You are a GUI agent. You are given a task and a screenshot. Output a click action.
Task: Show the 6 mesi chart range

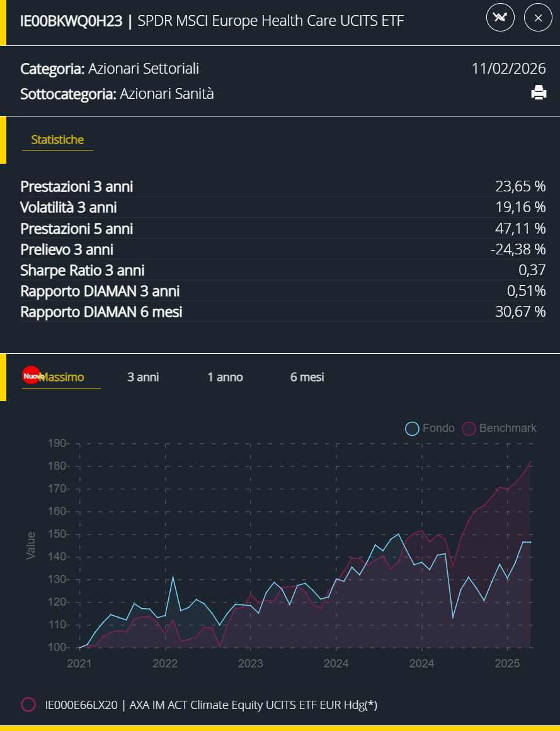(x=307, y=377)
